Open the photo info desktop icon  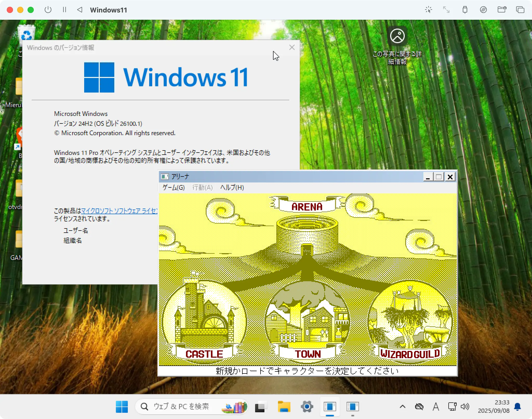pos(397,36)
